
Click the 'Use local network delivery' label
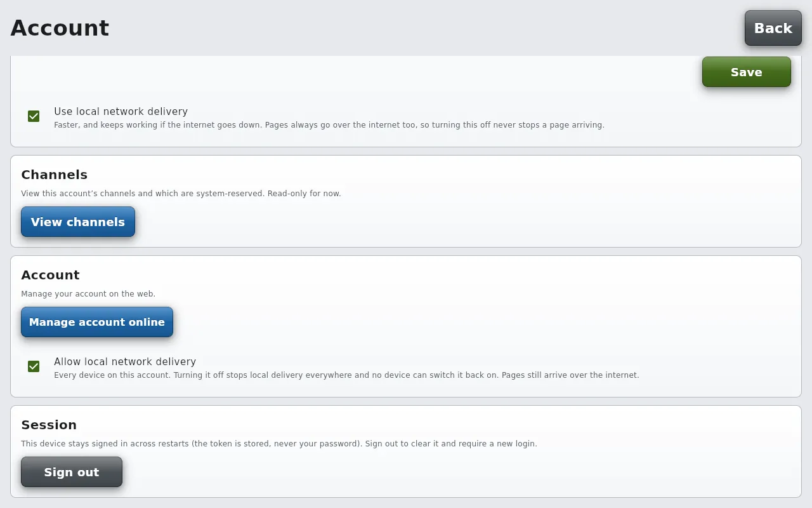point(121,111)
